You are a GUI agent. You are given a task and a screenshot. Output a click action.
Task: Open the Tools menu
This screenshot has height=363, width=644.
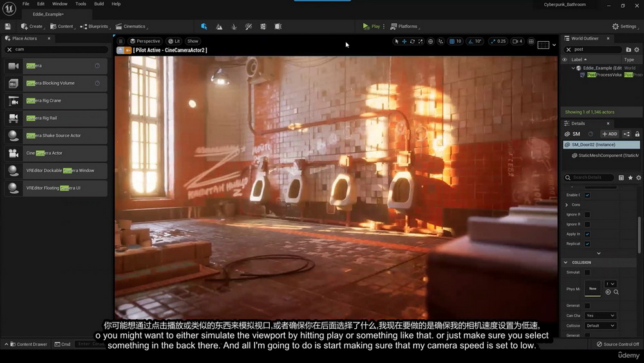coord(81,4)
